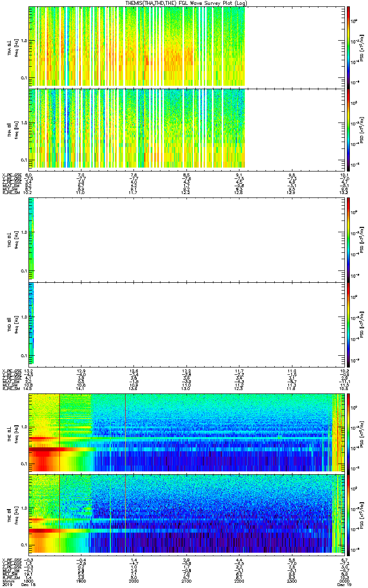Click the red low-frequency band in the THE B-perpendicular panel
The image size is (368, 588).
point(54,449)
